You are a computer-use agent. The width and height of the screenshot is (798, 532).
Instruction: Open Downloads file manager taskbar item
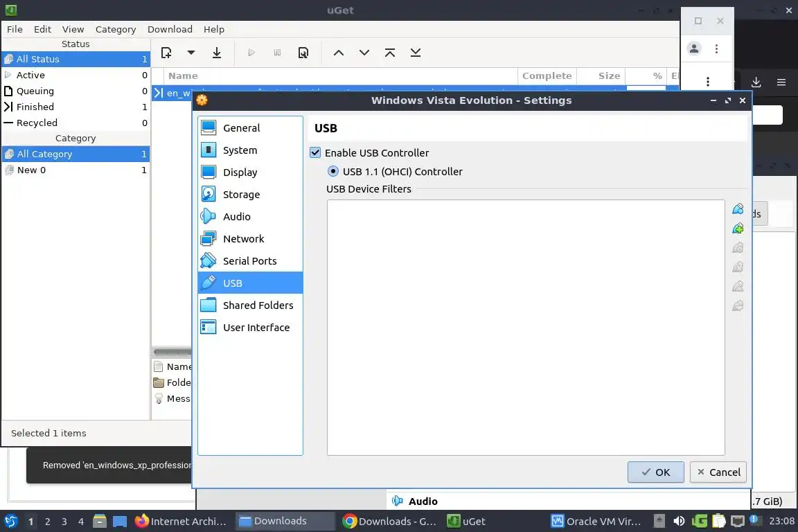[285, 522]
